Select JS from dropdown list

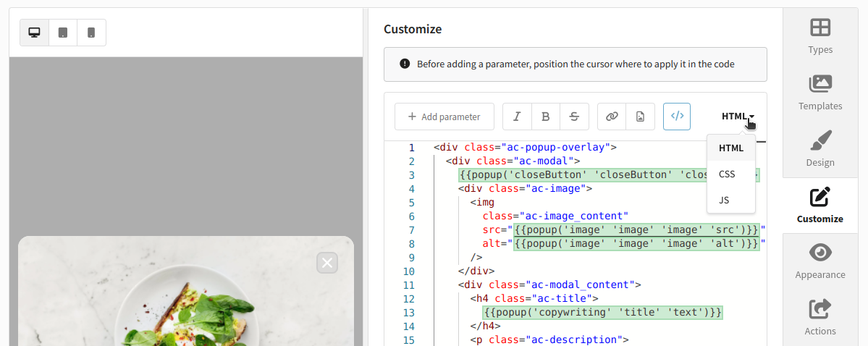click(x=730, y=200)
